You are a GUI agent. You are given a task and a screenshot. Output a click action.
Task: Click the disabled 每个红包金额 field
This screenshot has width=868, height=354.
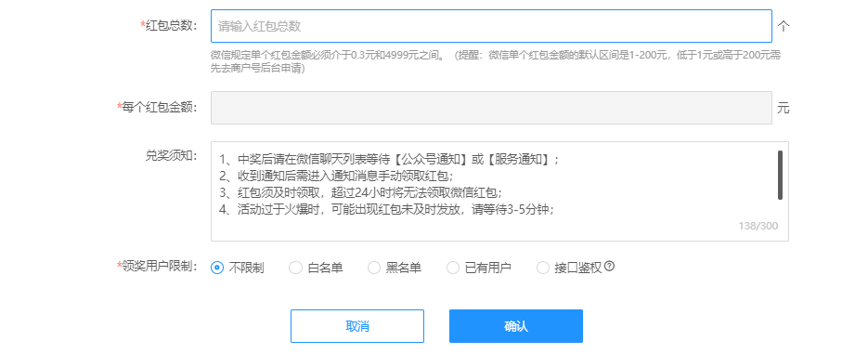491,108
